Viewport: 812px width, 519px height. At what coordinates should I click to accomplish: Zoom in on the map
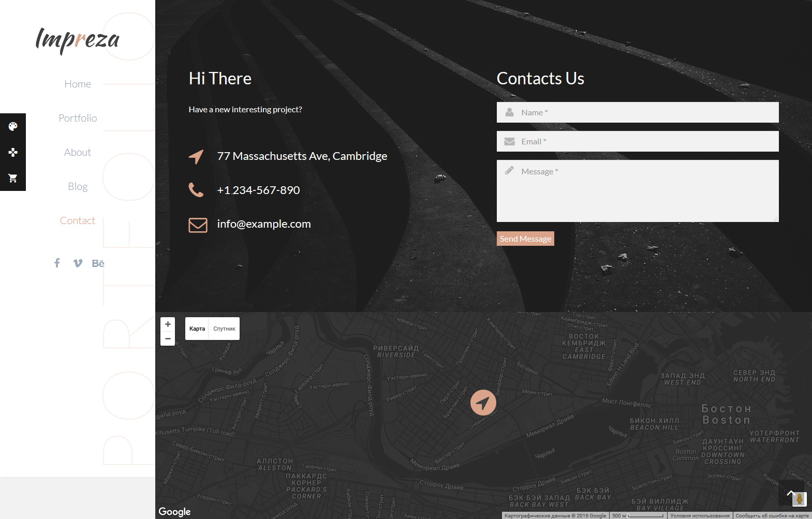point(168,324)
